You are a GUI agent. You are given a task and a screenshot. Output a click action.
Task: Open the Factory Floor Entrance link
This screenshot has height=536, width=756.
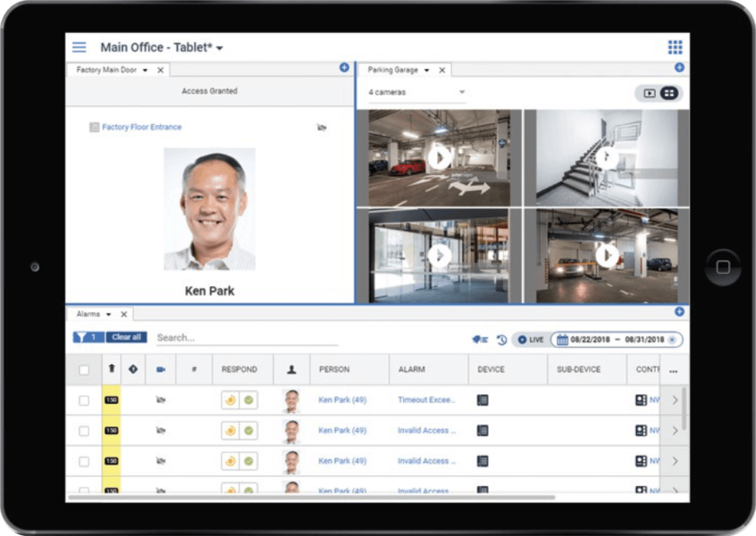[141, 128]
